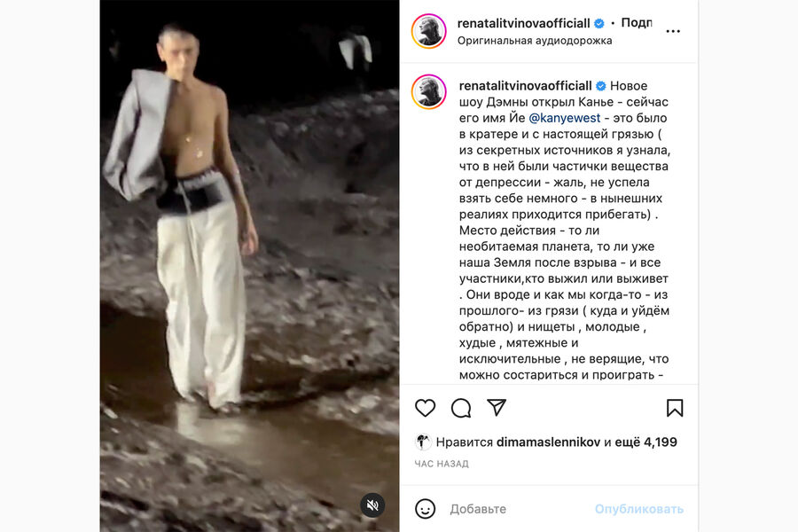Open comments via speech bubble icon

(x=461, y=408)
